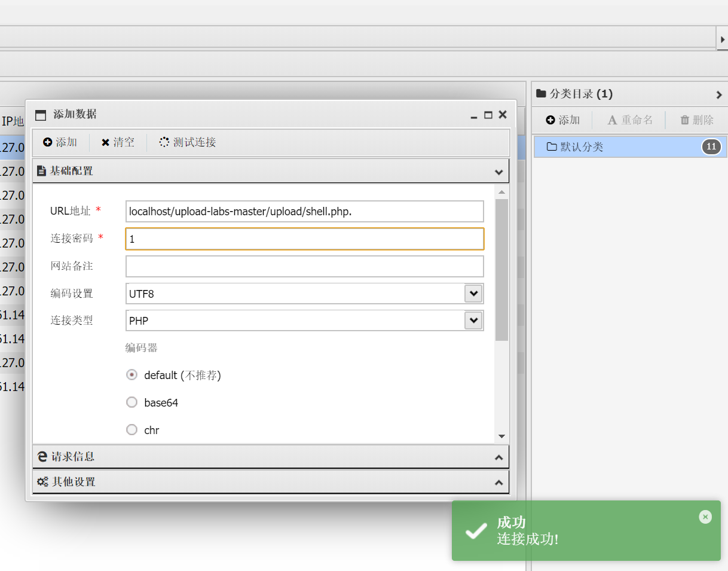This screenshot has height=571, width=728.
Task: Focus the 连接密码 input field
Action: (x=305, y=239)
